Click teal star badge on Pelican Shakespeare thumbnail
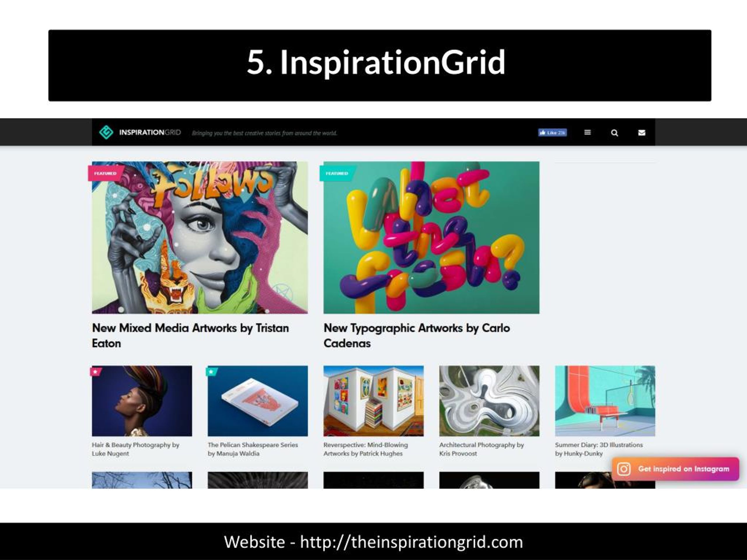The height and width of the screenshot is (560, 747). pyautogui.click(x=211, y=372)
